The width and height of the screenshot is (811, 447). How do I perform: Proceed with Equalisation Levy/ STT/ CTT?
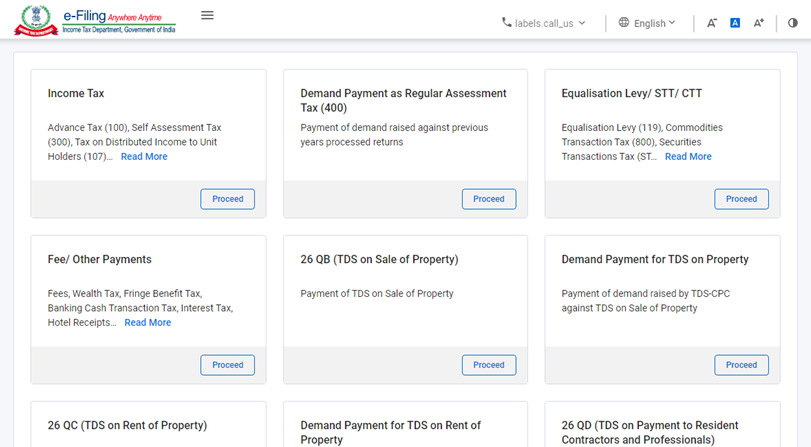pos(741,199)
